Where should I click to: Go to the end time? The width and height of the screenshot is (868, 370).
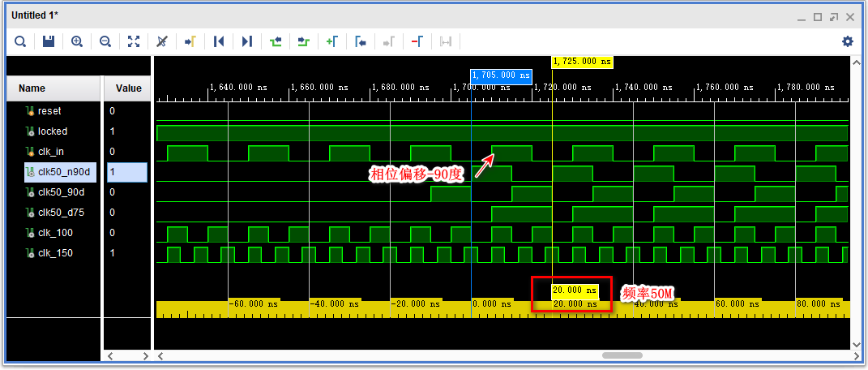[247, 41]
